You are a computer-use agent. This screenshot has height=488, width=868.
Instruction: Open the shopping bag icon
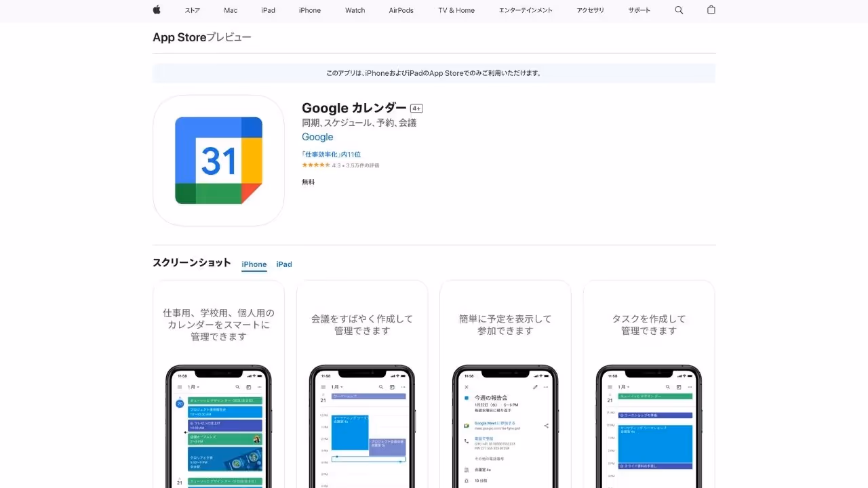point(711,10)
